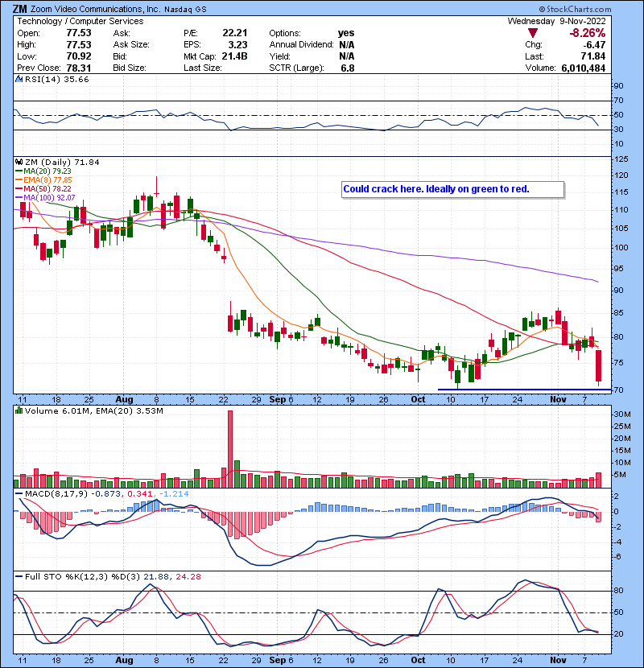Click the Nasdaq GS exchange label
The height and width of the screenshot is (668, 644).
(x=185, y=10)
